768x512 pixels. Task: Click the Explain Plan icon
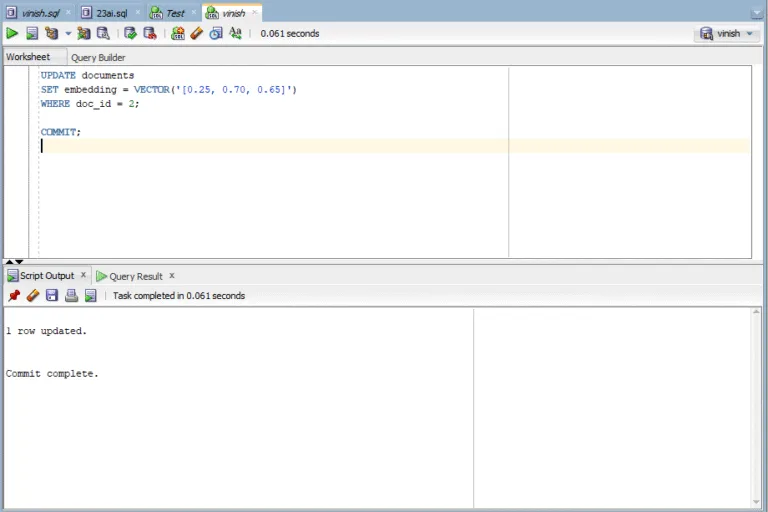[x=51, y=33]
